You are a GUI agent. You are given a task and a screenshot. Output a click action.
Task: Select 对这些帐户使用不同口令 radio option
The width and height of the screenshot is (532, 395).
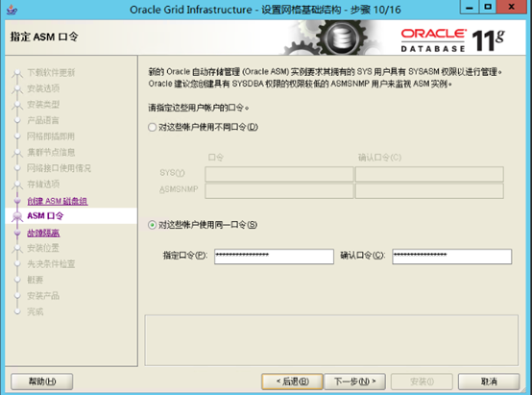click(x=152, y=128)
